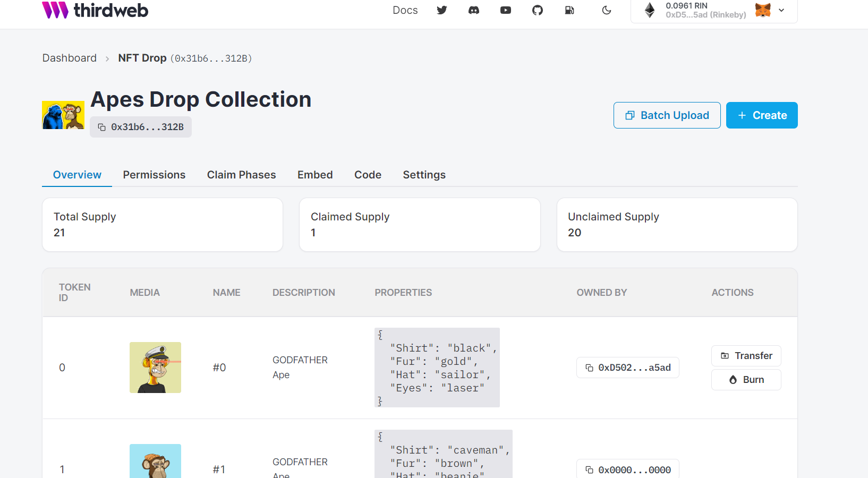Click the name #0 cell
This screenshot has width=868, height=478.
coord(219,368)
